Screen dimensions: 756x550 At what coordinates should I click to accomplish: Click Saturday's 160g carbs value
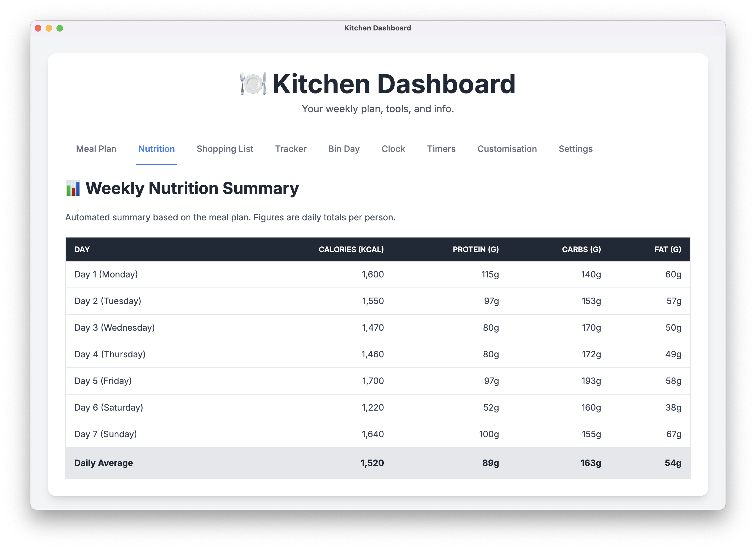click(591, 408)
